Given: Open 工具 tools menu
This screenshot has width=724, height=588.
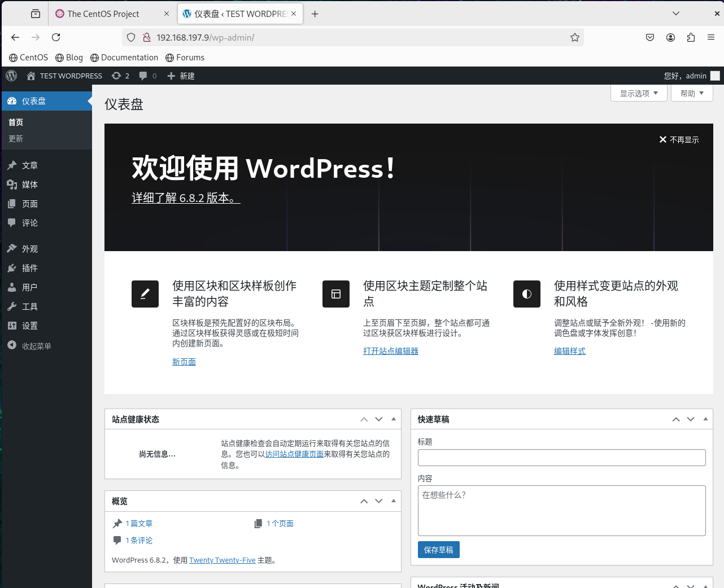Looking at the screenshot, I should (x=46, y=306).
